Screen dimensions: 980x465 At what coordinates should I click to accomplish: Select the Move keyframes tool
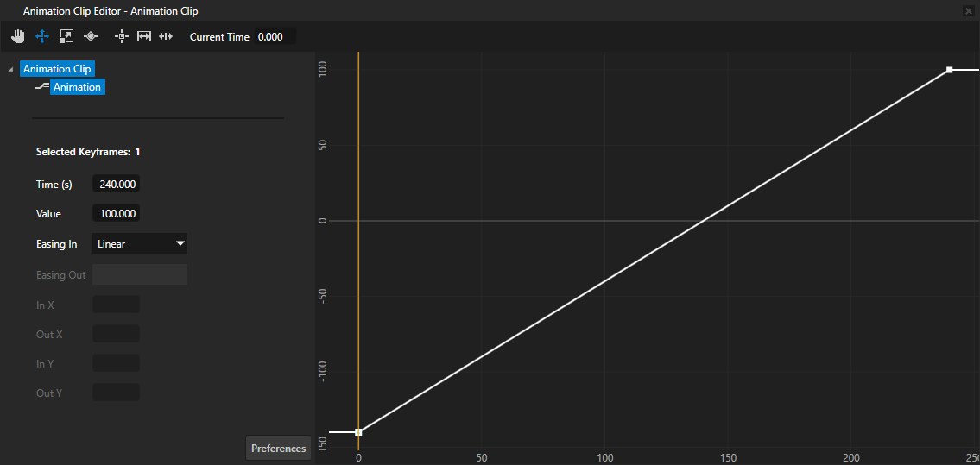(41, 36)
